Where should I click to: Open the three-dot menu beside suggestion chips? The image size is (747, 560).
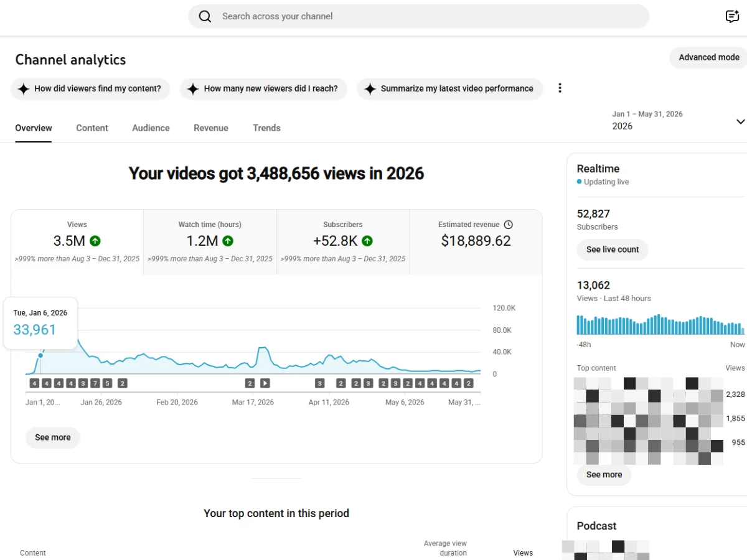[560, 88]
